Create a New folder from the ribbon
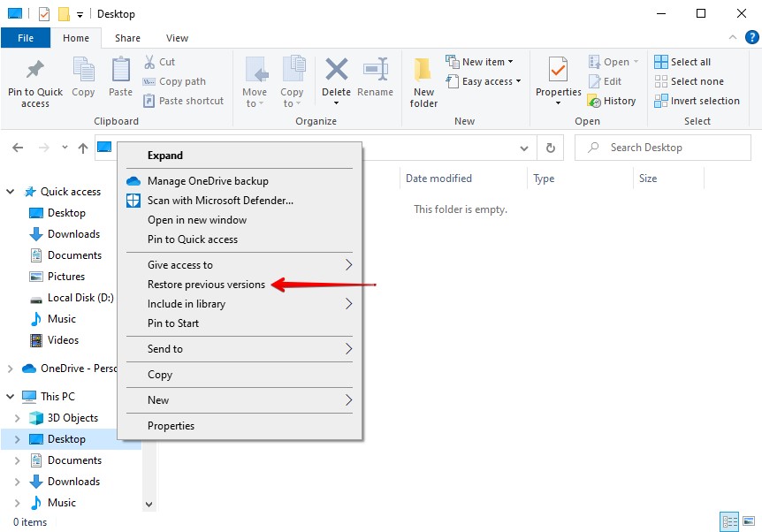Viewport: 762px width, 532px height. tap(423, 83)
